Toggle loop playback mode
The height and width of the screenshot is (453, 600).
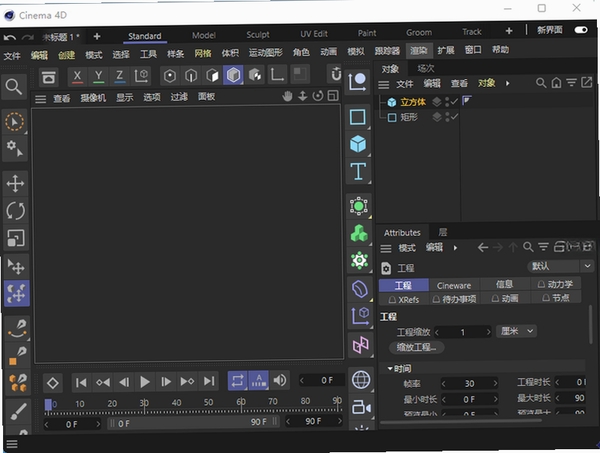click(x=238, y=381)
